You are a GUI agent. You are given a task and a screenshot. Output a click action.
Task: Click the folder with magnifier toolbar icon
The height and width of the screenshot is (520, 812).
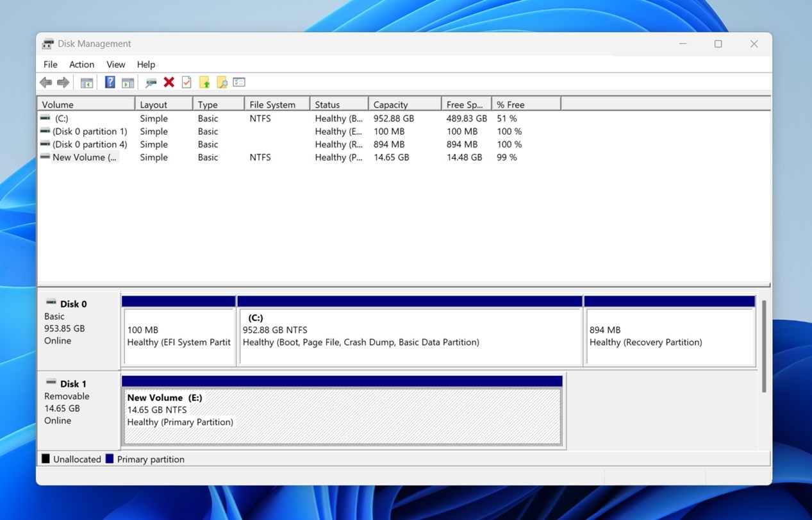pyautogui.click(x=221, y=82)
